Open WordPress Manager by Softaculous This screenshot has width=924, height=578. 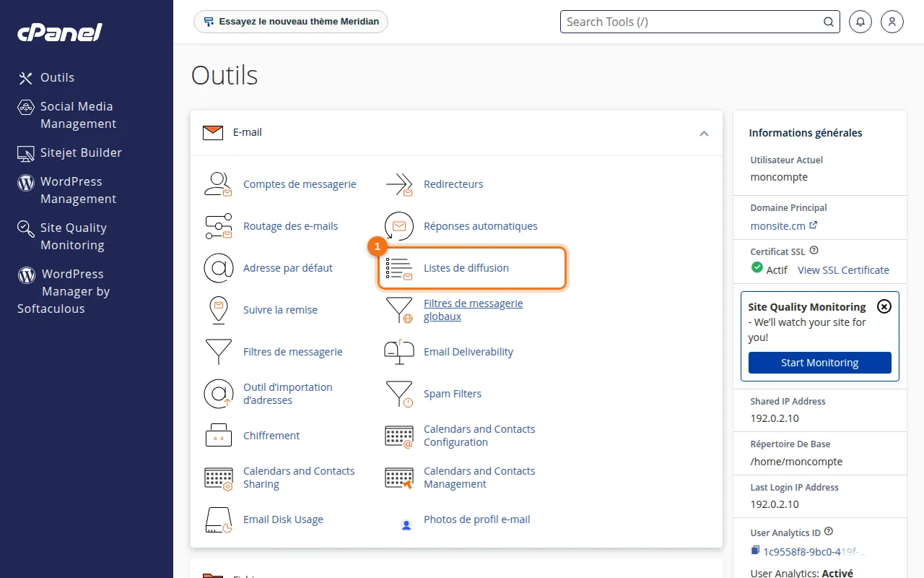point(64,291)
